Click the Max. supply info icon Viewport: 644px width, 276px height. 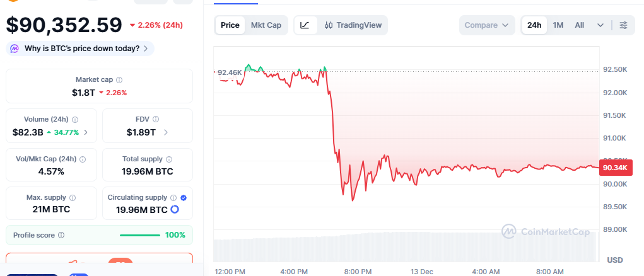(74, 198)
